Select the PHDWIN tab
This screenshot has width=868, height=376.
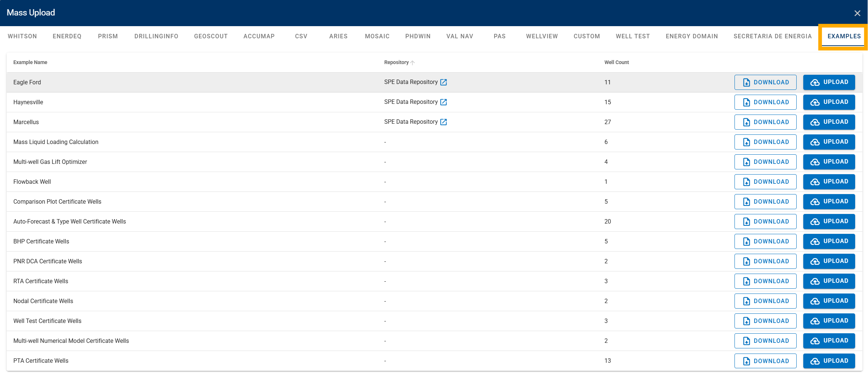click(418, 36)
